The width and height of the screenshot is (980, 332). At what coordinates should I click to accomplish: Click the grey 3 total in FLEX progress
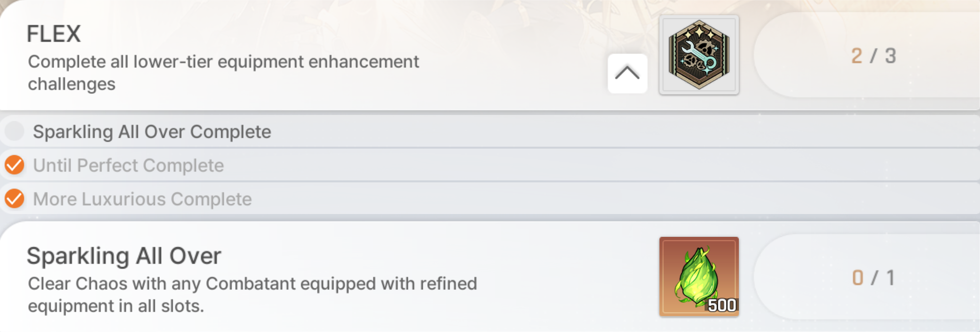click(x=891, y=56)
